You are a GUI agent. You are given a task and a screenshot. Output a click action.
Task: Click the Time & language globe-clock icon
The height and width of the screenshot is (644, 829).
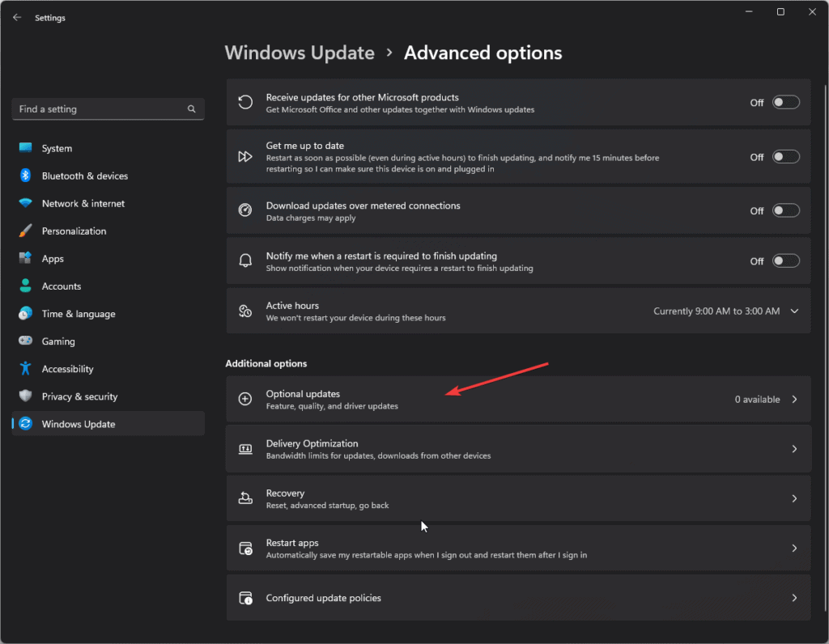click(25, 313)
